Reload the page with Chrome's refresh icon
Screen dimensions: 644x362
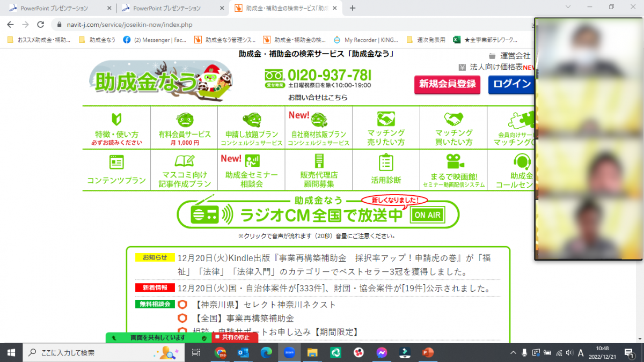click(40, 25)
